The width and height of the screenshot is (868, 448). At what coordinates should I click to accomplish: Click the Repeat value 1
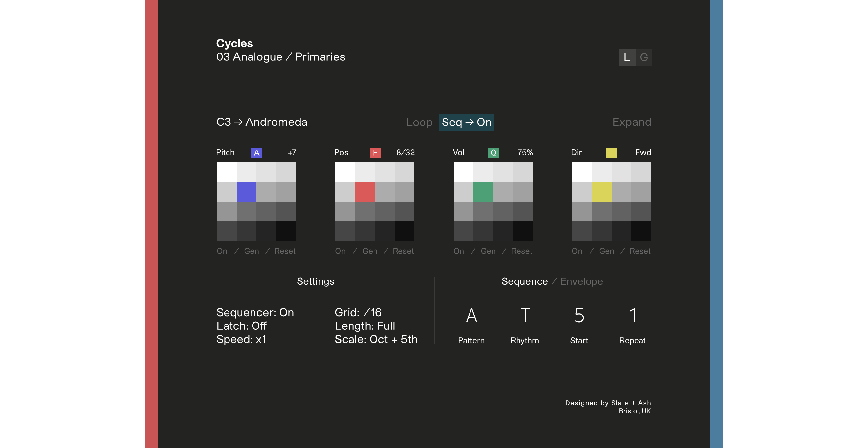tap(633, 316)
